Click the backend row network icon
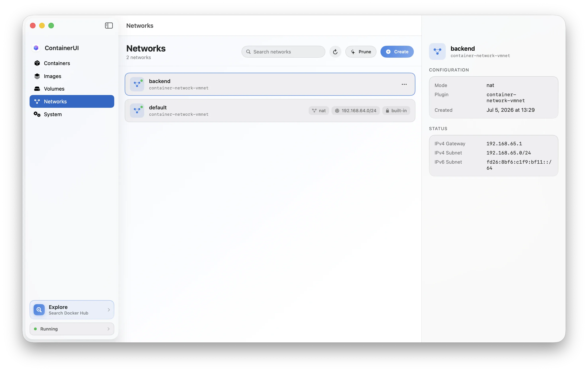The height and width of the screenshot is (372, 588). (137, 84)
